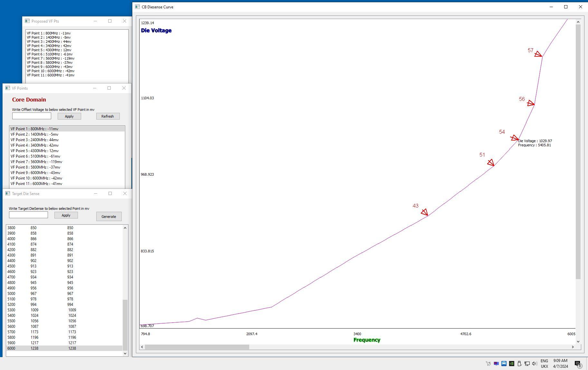Click the curve chart horizontal scrollbar thumb
This screenshot has width=588, height=370.
click(x=197, y=347)
